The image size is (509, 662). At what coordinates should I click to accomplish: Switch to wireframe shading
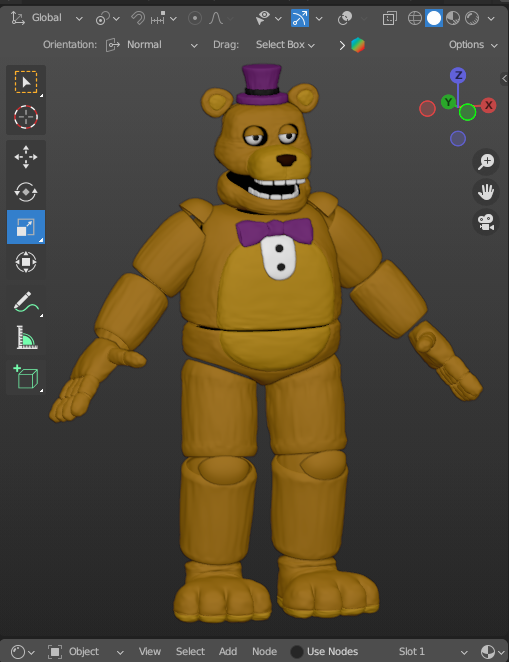pyautogui.click(x=415, y=18)
